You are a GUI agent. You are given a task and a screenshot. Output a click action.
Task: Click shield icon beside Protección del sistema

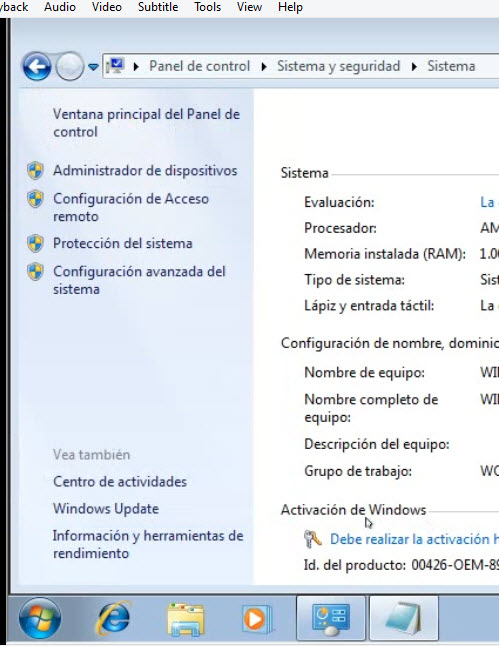(x=35, y=243)
